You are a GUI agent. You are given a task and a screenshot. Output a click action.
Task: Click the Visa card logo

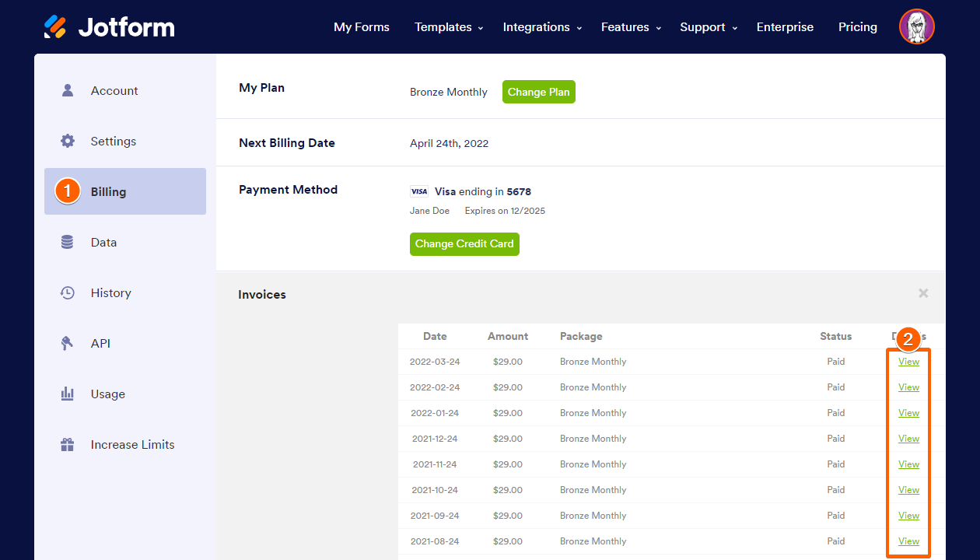(419, 191)
